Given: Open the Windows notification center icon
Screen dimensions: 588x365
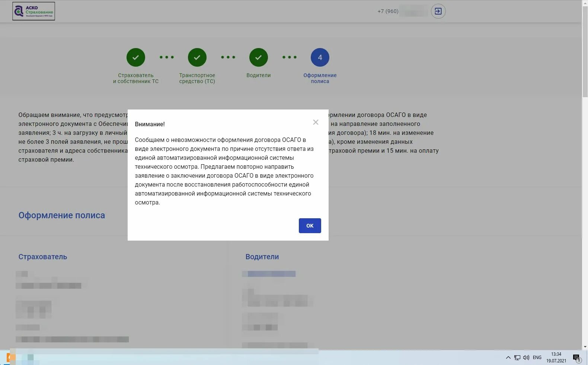Looking at the screenshot, I should (x=577, y=358).
